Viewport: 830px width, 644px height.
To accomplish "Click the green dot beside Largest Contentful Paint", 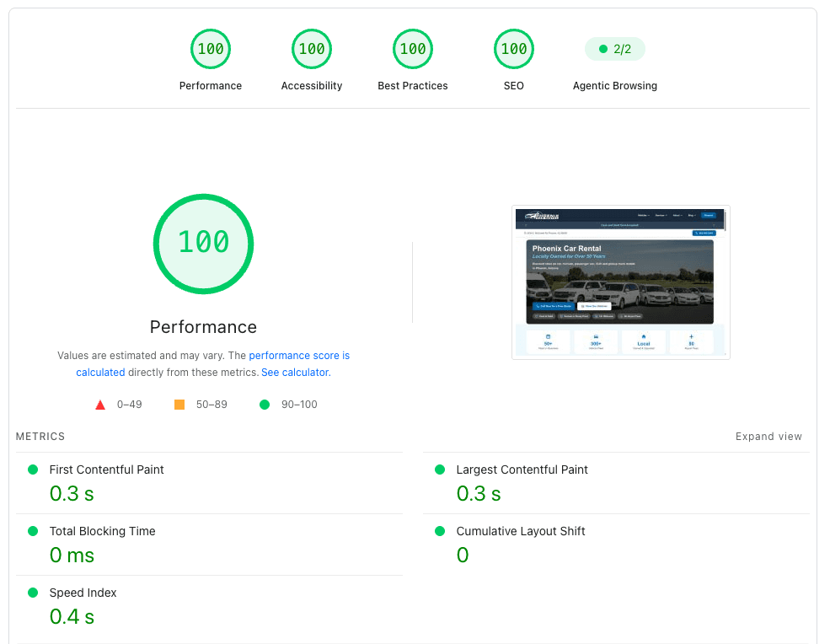I will (x=440, y=470).
